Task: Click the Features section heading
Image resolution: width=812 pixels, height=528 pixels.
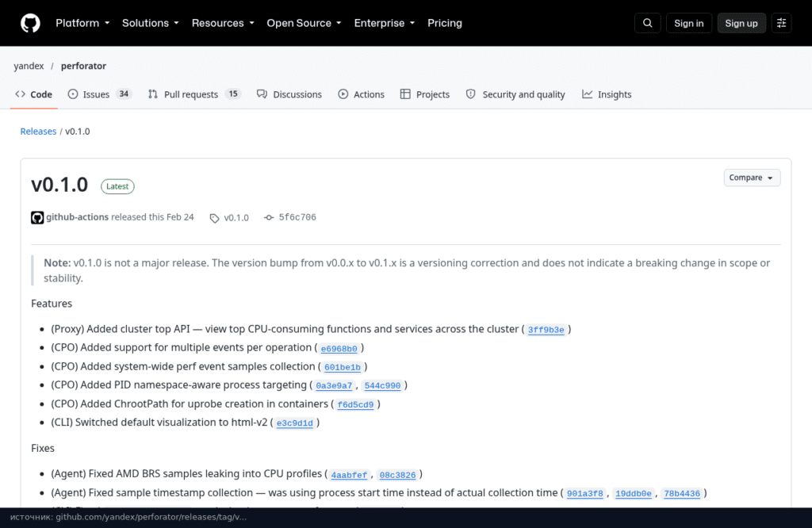Action: pos(52,304)
